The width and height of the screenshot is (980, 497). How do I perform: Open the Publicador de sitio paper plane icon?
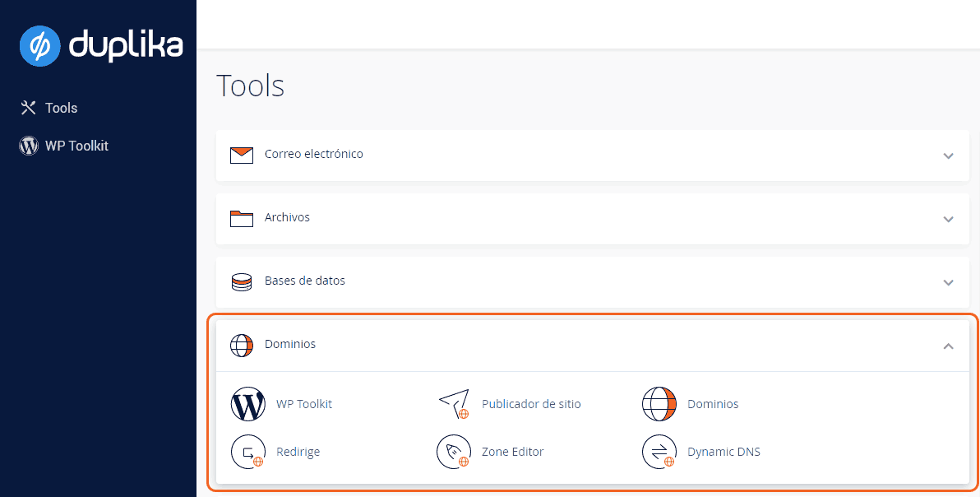(453, 404)
